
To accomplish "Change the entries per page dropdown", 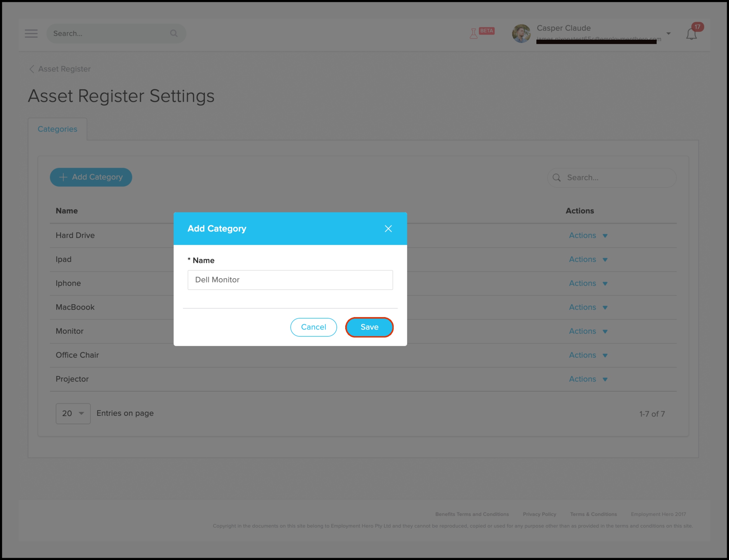I will click(x=73, y=413).
